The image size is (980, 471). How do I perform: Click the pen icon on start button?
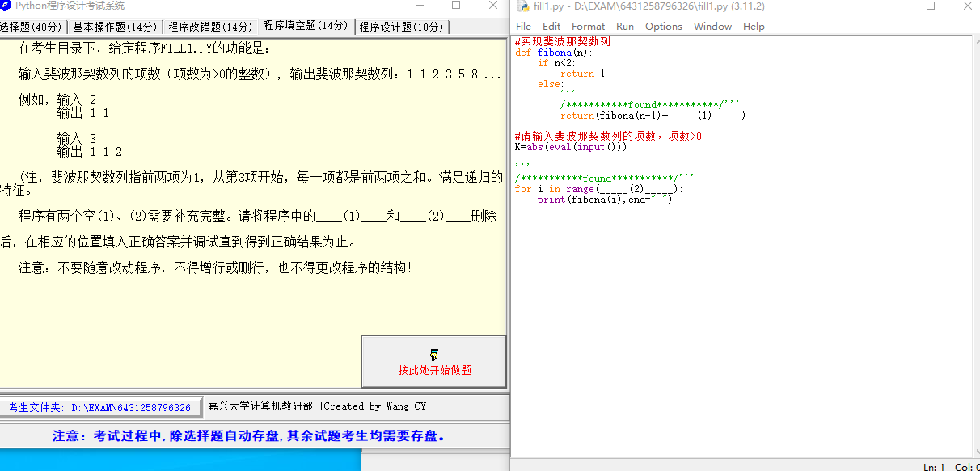click(434, 355)
